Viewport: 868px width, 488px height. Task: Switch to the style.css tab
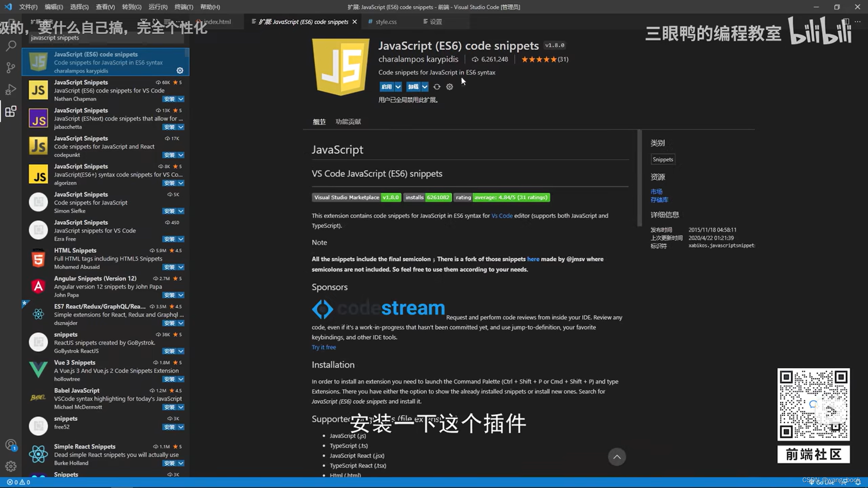pos(386,22)
